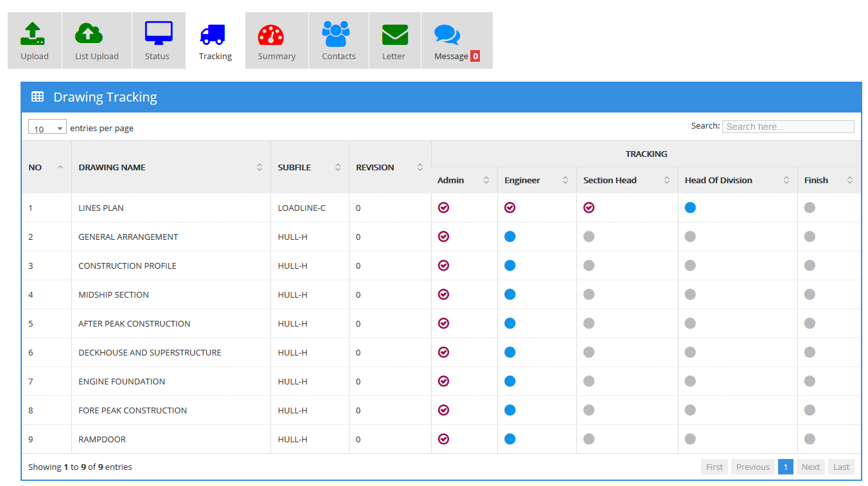The width and height of the screenshot is (868, 486).
Task: Open the Summary gauge icon
Action: click(270, 34)
